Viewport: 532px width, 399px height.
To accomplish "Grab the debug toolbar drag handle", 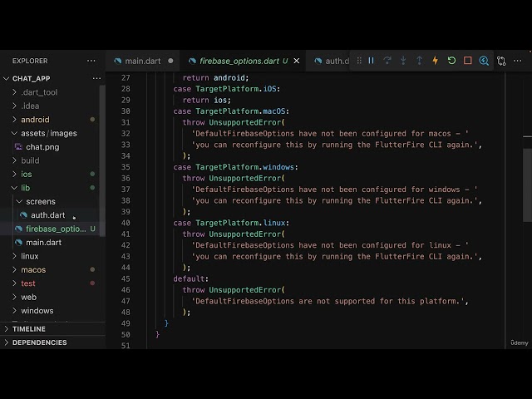I will (359, 61).
